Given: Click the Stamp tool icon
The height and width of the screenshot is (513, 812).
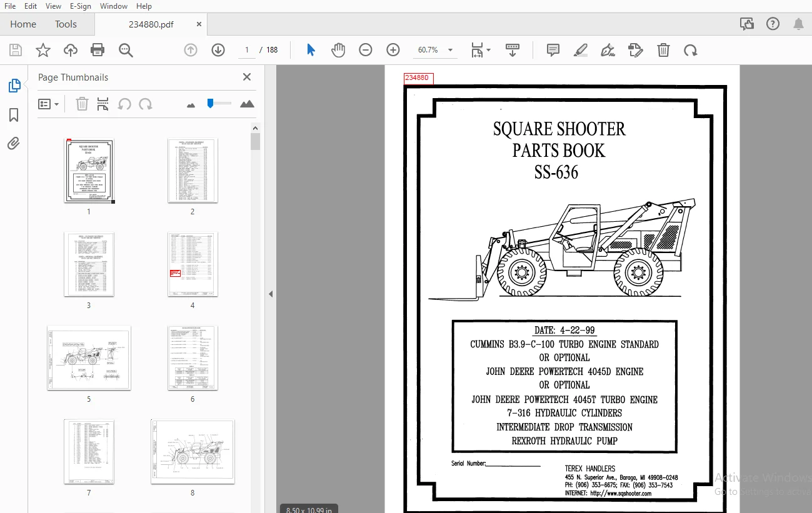Looking at the screenshot, I should 636,50.
